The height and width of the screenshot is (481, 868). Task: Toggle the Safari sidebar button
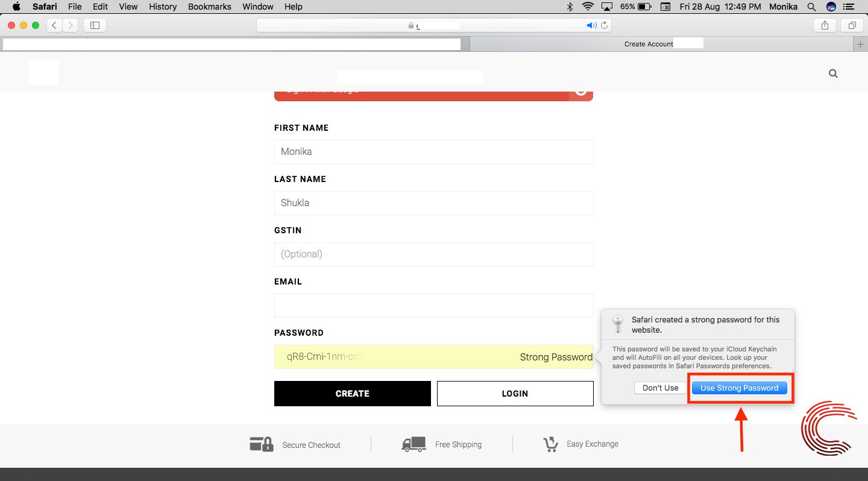click(x=95, y=25)
